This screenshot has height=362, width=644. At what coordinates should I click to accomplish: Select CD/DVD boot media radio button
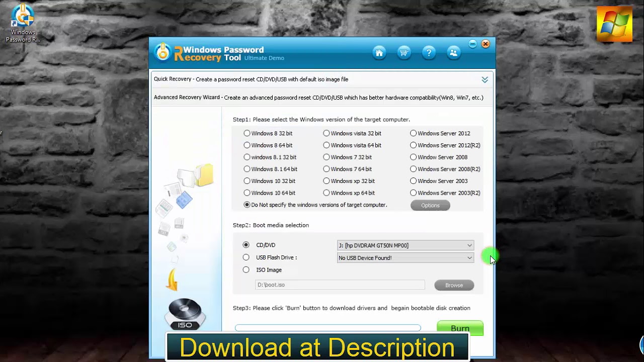(246, 245)
